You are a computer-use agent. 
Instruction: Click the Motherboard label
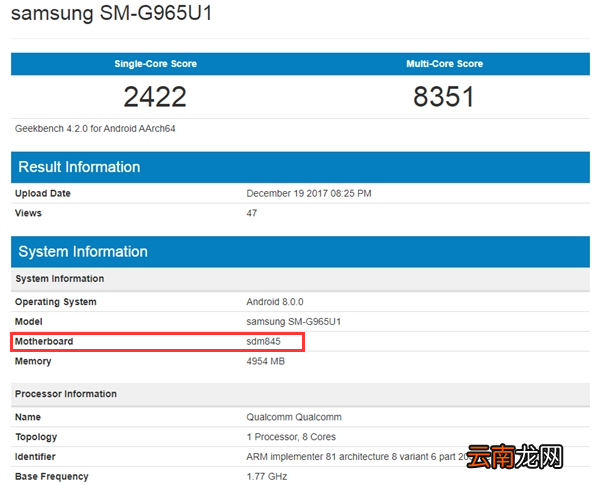click(x=44, y=341)
